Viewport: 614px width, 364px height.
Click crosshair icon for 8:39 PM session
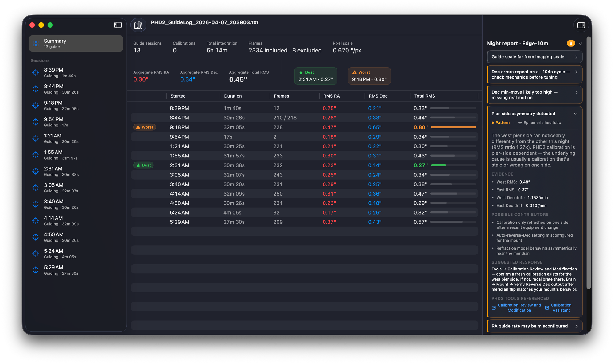36,72
